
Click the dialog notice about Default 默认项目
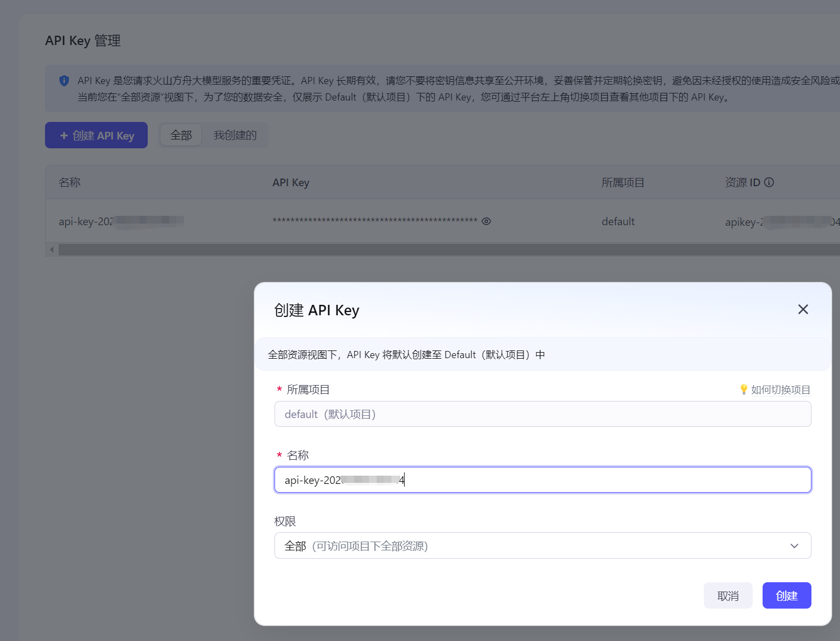[x=406, y=355]
